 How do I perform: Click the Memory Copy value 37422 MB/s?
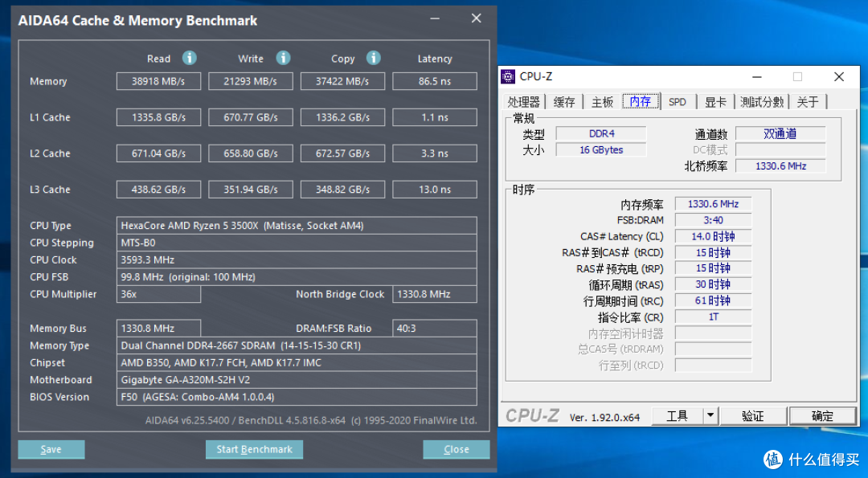(342, 81)
